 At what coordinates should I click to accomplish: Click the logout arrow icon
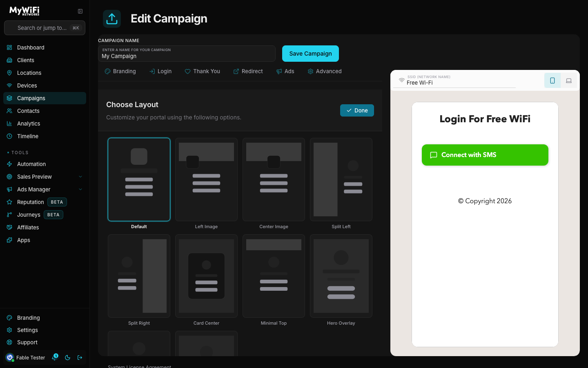[80, 357]
